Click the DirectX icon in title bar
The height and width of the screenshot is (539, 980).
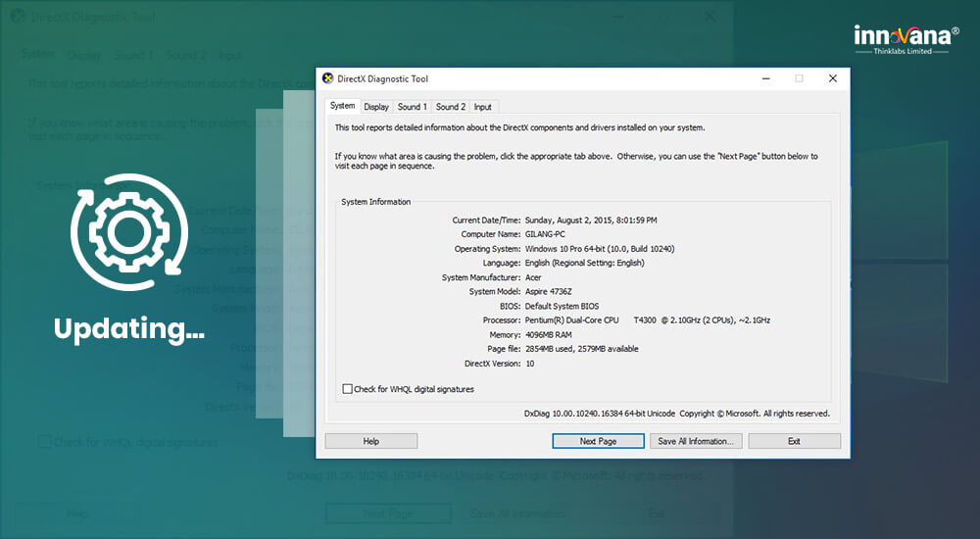(327, 78)
